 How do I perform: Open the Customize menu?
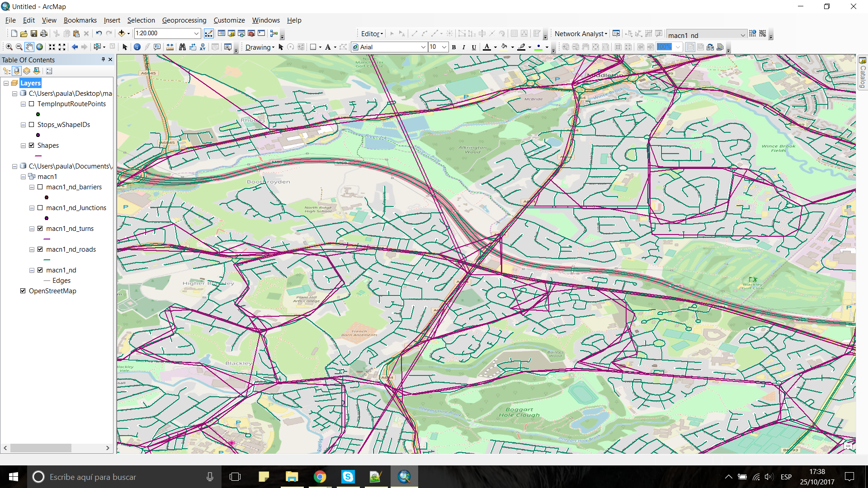(x=229, y=20)
